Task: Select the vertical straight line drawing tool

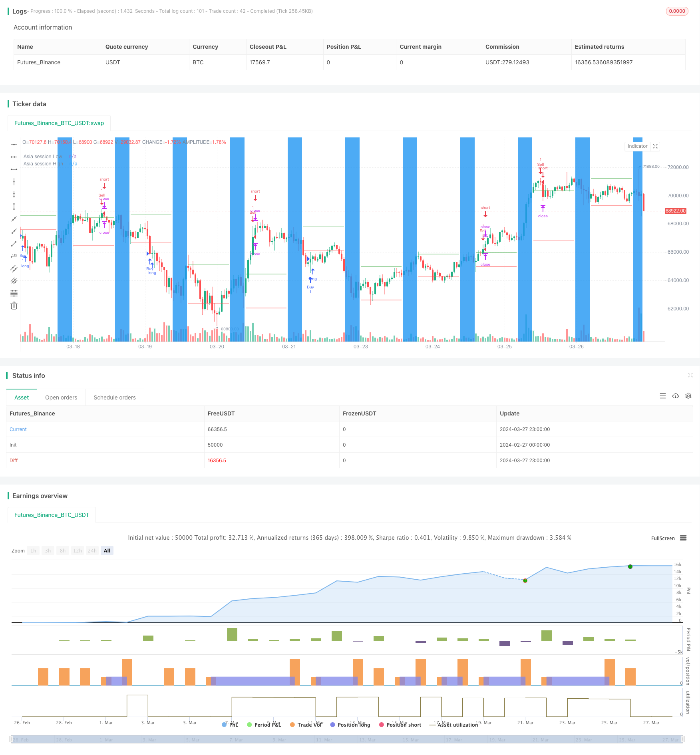Action: [14, 182]
